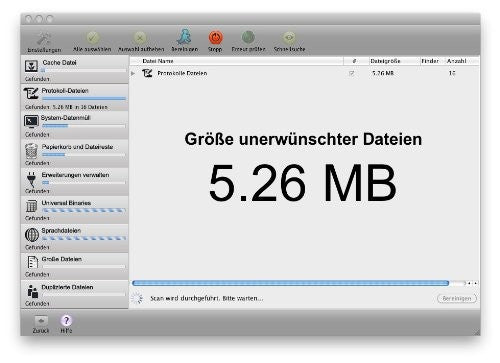Click the Protokoll-Dateien sidebar progress bar
Screen dimensions: 500x363
[x=84, y=99]
